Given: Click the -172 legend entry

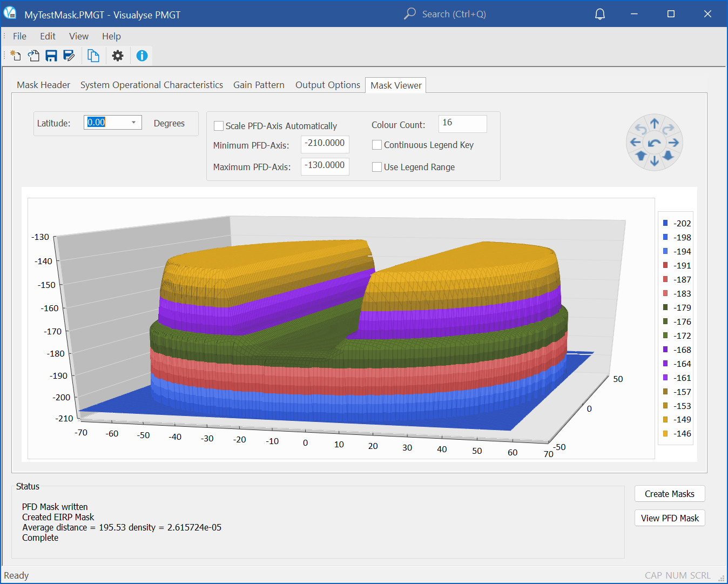Looking at the screenshot, I should pos(677,335).
